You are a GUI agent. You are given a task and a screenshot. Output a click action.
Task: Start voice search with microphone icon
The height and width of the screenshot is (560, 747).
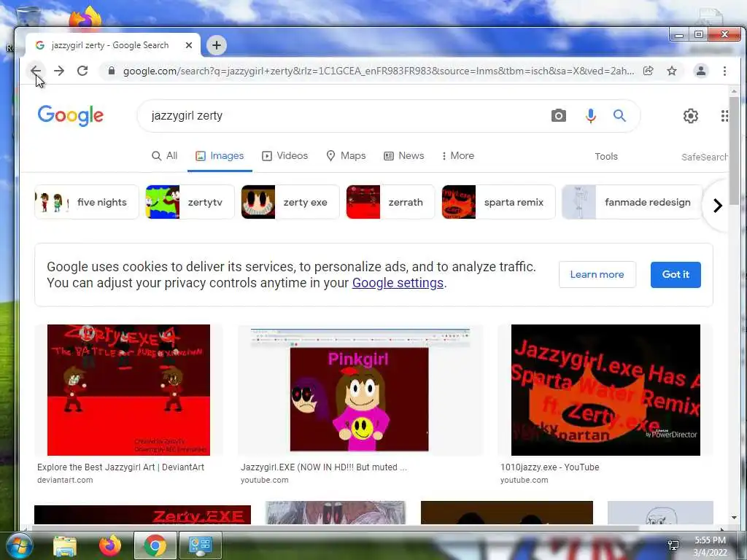(590, 116)
